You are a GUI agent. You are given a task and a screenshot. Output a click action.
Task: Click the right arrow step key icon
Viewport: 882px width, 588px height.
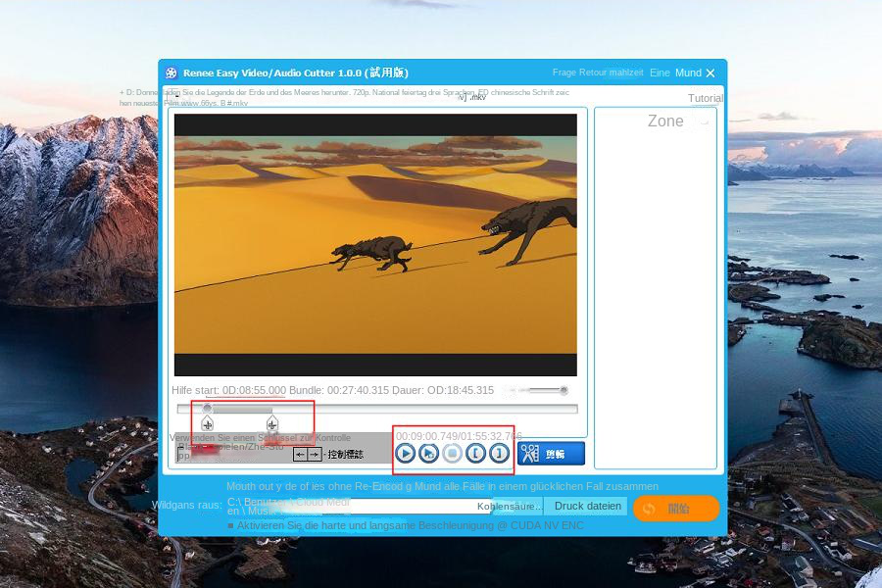tap(315, 454)
